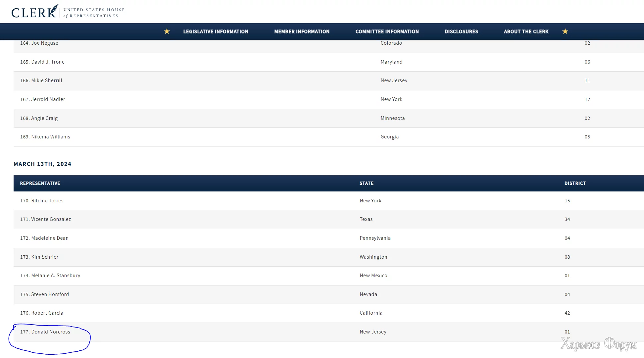Screen dimensions: 644x358
Task: Select the 177. Donald Norcross row
Action: tap(45, 332)
